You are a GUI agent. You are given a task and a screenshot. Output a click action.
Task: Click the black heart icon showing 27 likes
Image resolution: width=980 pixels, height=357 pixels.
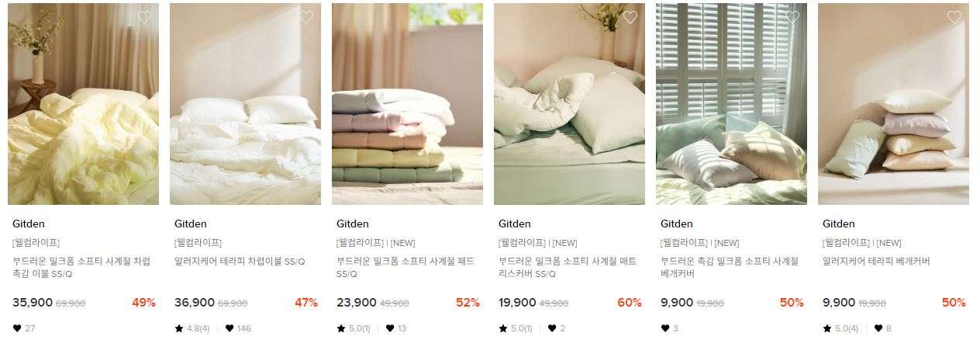[17, 328]
